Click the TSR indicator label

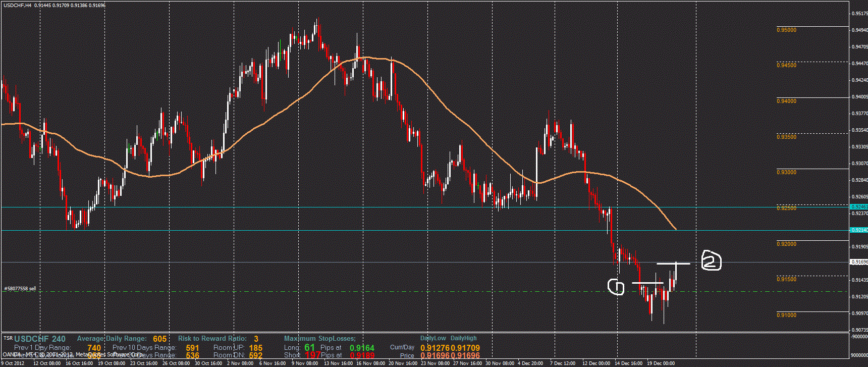pyautogui.click(x=8, y=338)
